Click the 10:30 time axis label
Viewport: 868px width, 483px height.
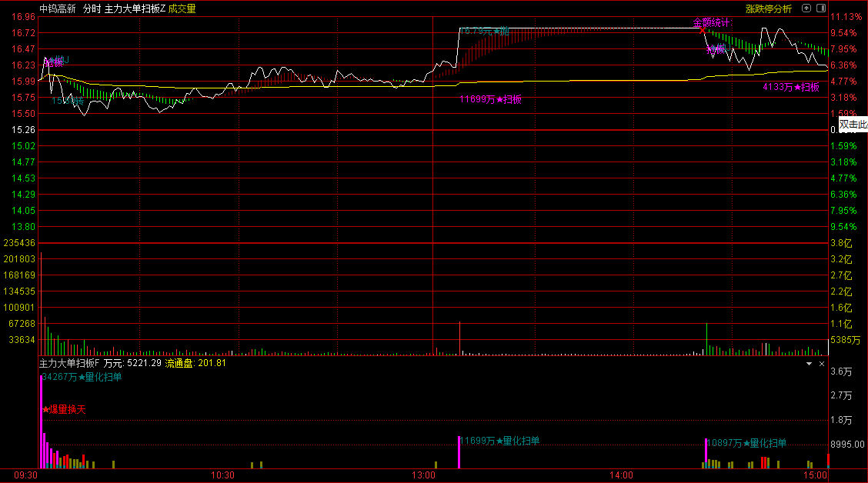tap(222, 475)
